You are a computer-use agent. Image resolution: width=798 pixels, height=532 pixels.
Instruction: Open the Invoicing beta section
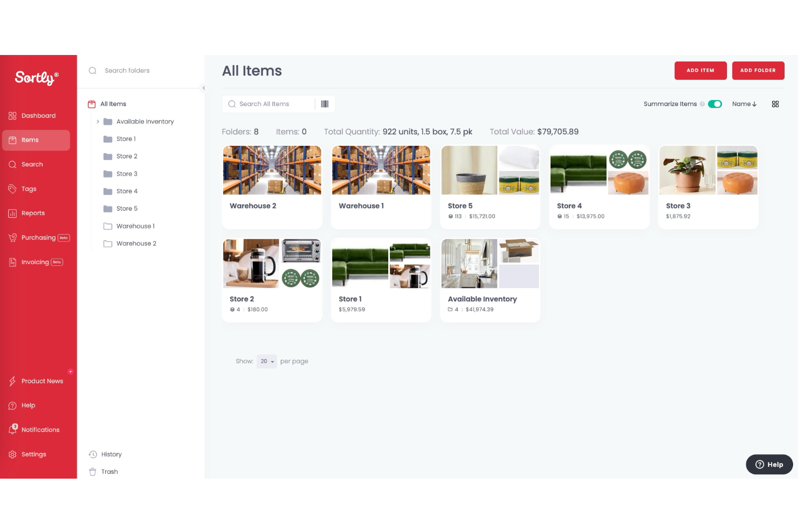(x=35, y=262)
